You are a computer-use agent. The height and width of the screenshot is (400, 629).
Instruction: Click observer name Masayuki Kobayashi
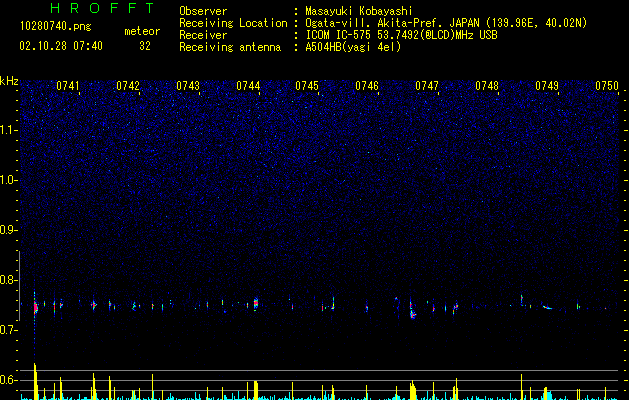(359, 12)
